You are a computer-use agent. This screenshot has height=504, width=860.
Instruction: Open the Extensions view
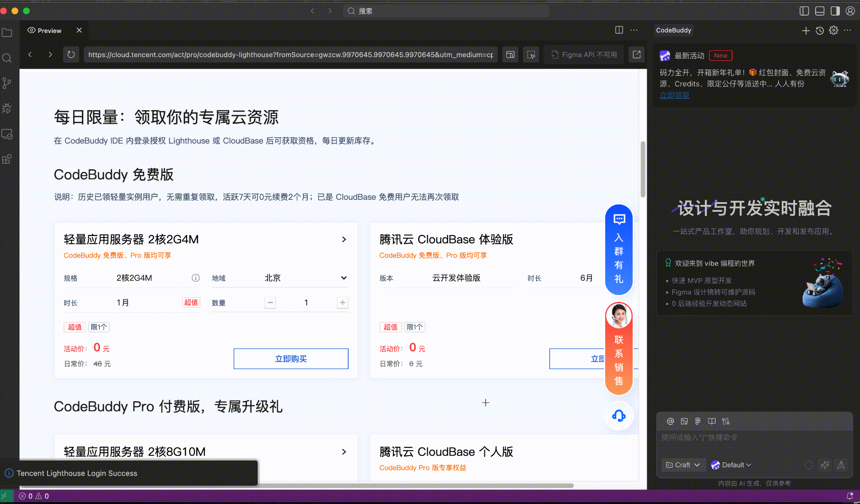tap(7, 159)
